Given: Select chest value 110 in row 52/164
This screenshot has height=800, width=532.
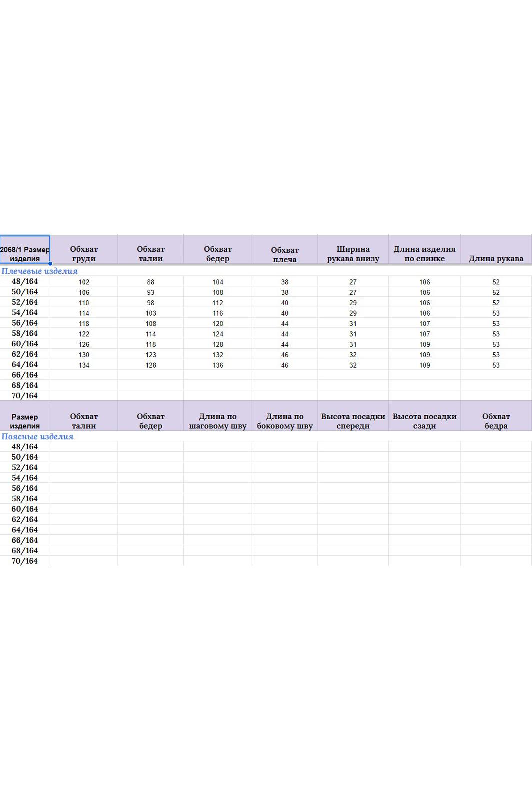Looking at the screenshot, I should coord(84,303).
